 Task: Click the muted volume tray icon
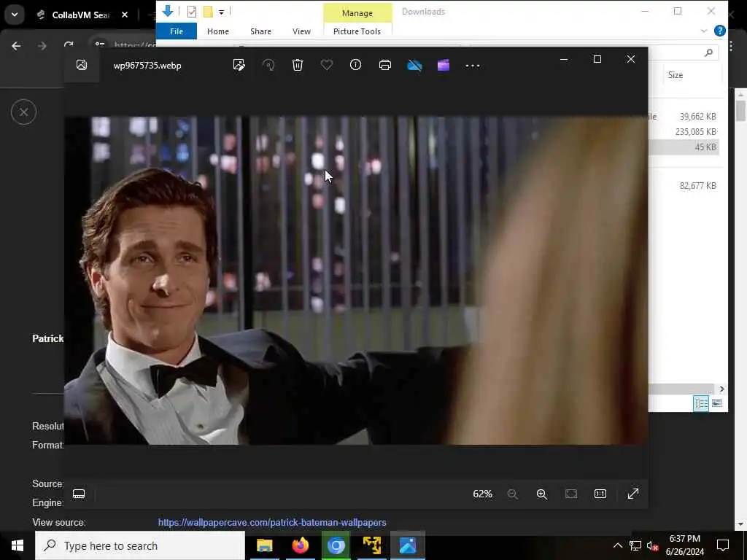point(653,545)
